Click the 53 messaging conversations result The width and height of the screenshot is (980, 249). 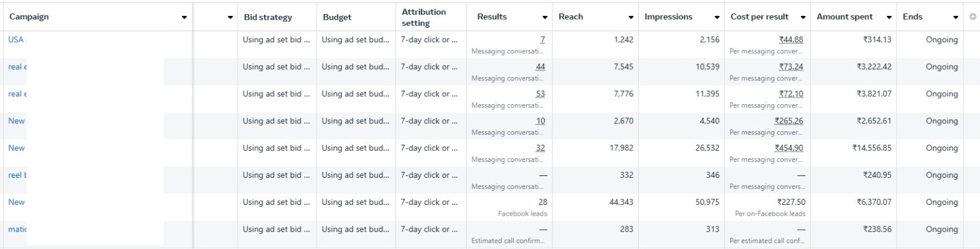[540, 94]
